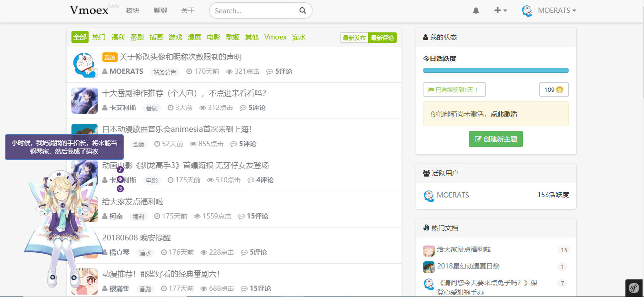Select the 其他 category tab
The width and height of the screenshot is (644, 297).
point(252,37)
